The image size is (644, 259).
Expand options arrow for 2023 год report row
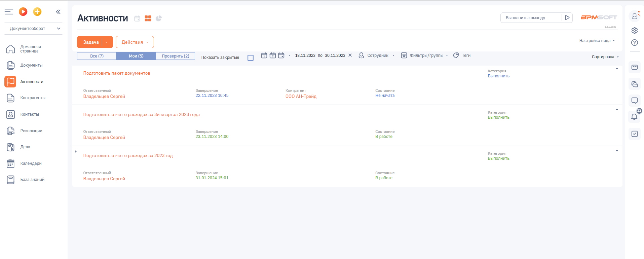coord(617,151)
